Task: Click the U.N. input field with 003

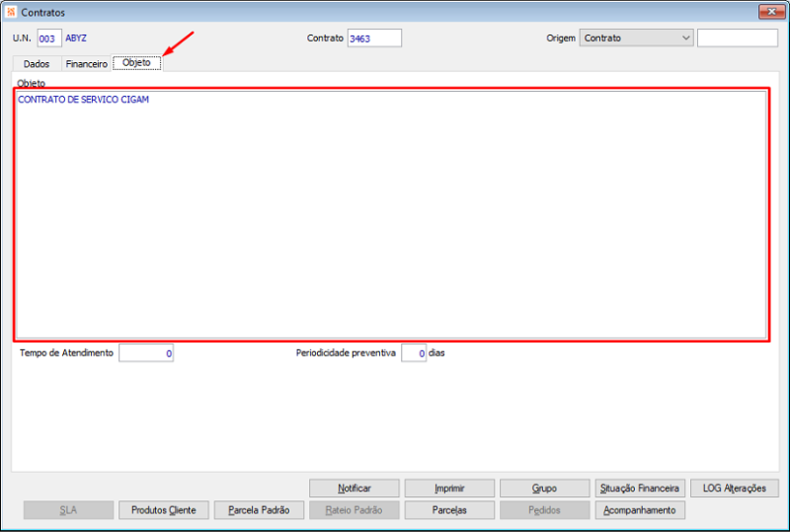Action: pos(49,38)
